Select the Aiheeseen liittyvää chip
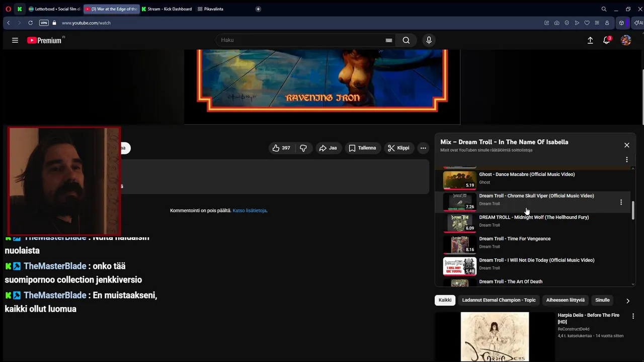 (x=566, y=300)
